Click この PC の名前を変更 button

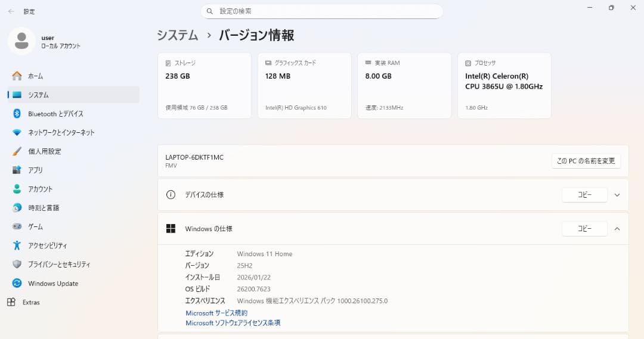click(586, 161)
